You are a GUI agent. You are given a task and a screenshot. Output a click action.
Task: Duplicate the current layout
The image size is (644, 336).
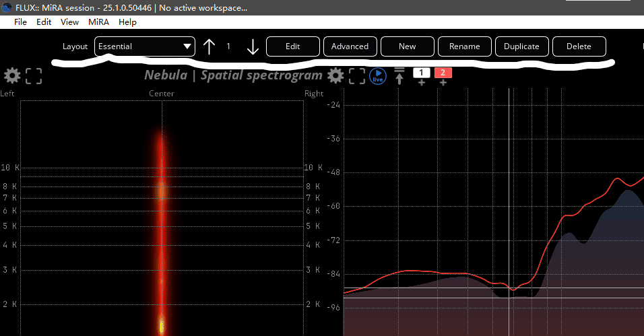tap(521, 46)
